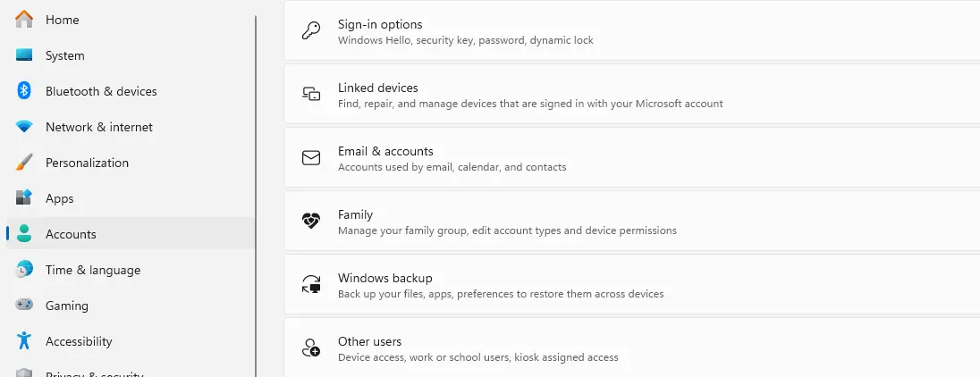Click the Apps grid icon

pyautogui.click(x=24, y=198)
